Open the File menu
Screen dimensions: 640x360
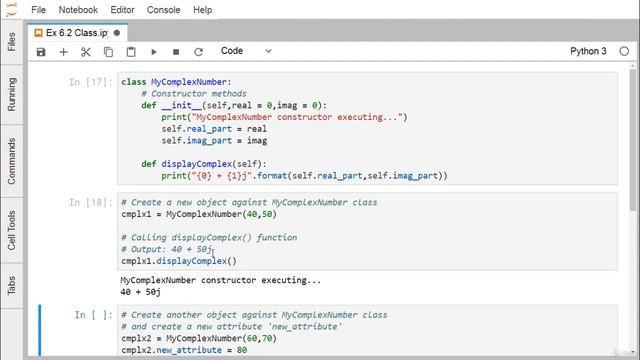click(x=38, y=10)
